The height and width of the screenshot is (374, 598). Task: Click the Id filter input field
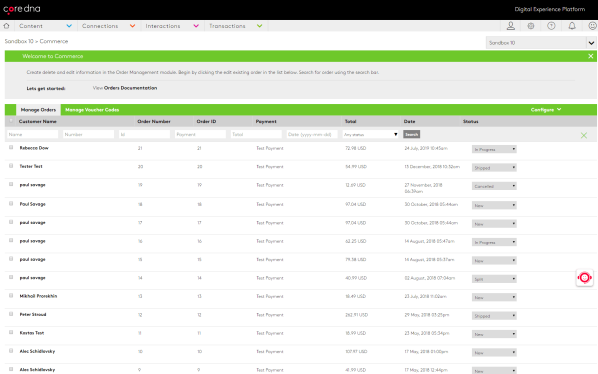click(144, 134)
